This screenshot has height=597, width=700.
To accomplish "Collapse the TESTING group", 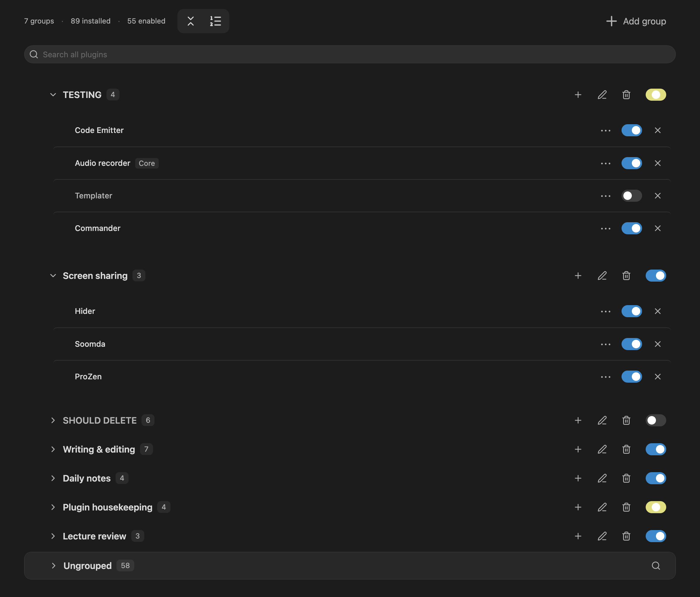I will [x=53, y=95].
